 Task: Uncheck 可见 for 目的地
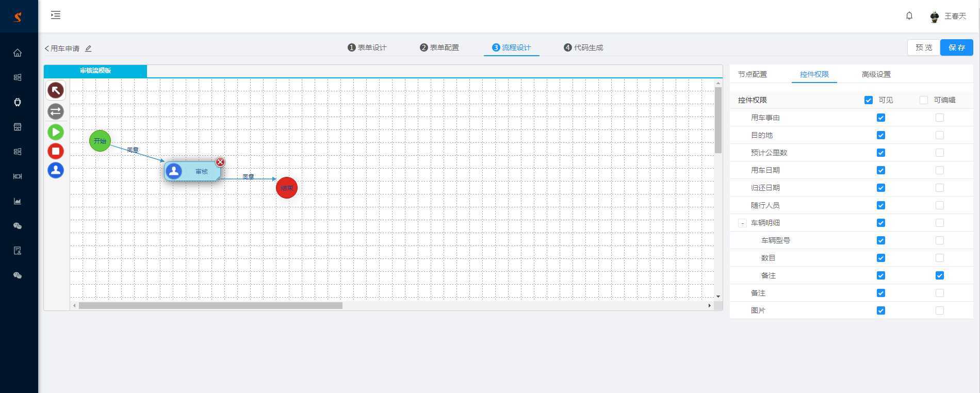coord(881,135)
